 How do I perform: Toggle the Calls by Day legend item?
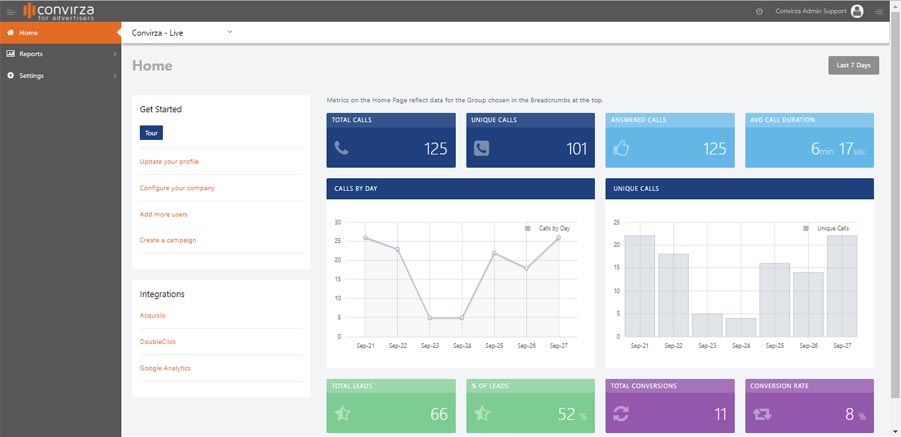[548, 228]
